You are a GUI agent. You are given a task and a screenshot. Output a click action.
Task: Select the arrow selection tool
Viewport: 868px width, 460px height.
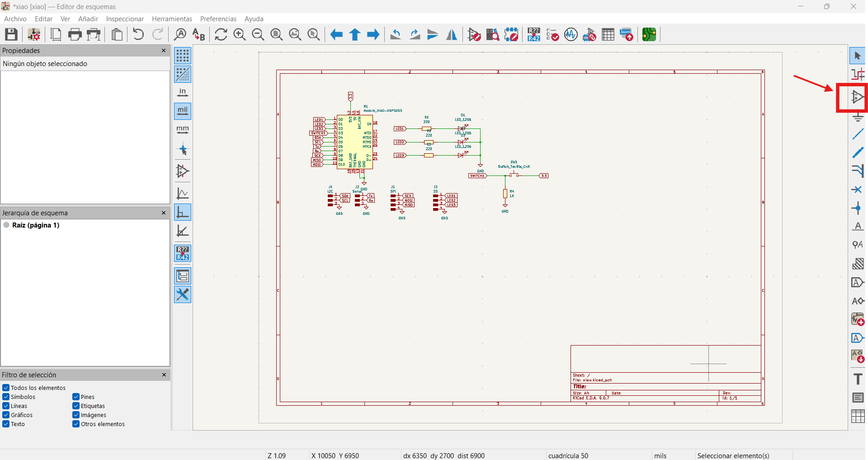pos(858,56)
